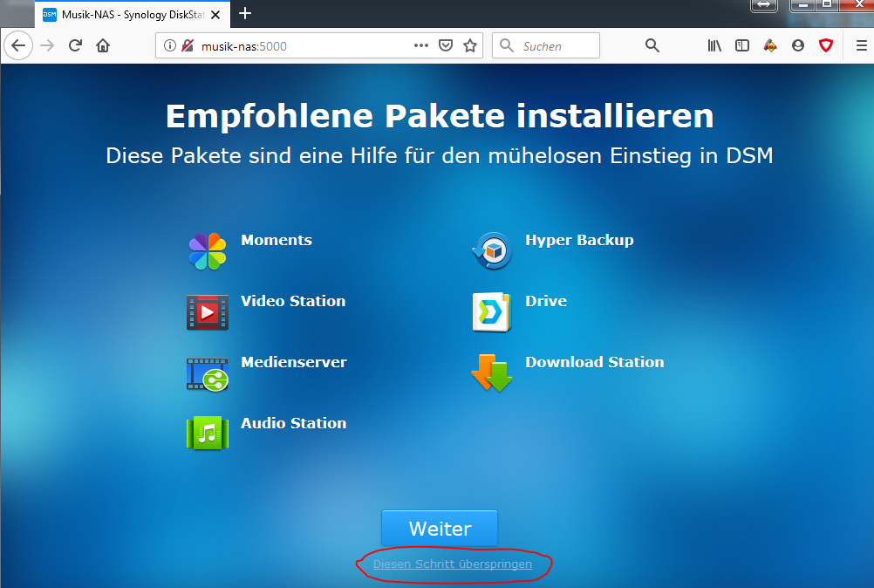Close the Musik-NAS tab
Image resolution: width=874 pixels, height=588 pixels.
(x=215, y=15)
